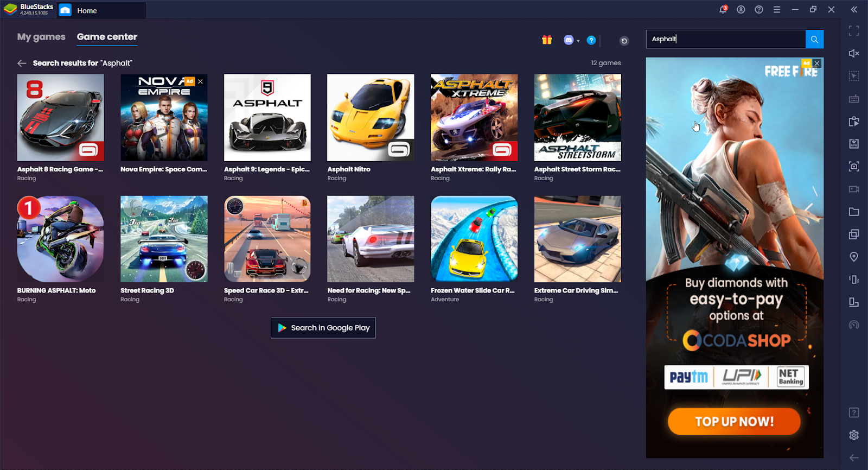Close the Nova Empire ad badge
868x470 pixels.
pos(200,81)
